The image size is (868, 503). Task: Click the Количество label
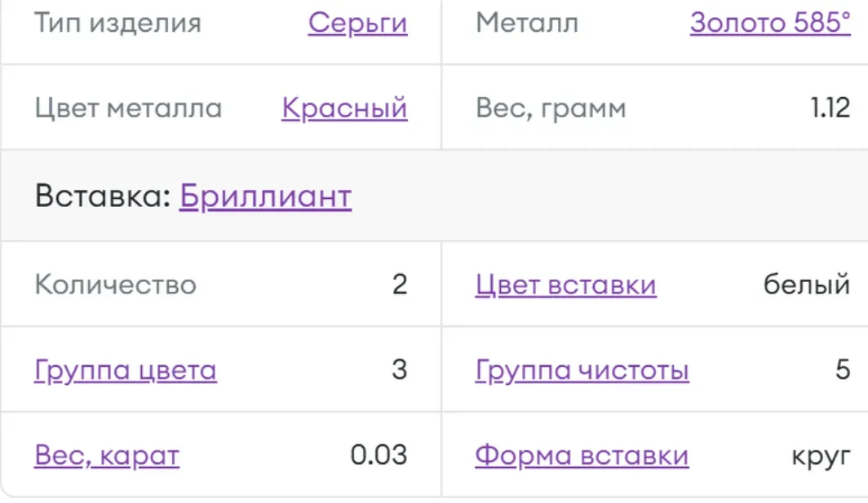tap(115, 285)
